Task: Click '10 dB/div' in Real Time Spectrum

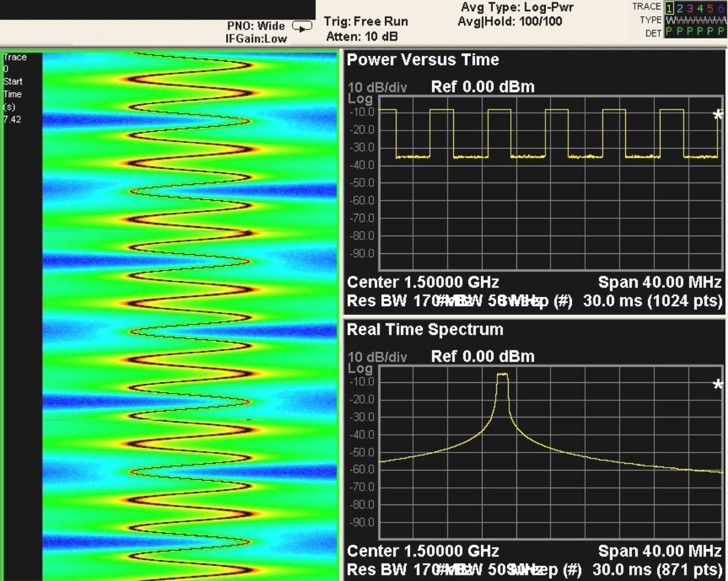Action: [x=377, y=357]
